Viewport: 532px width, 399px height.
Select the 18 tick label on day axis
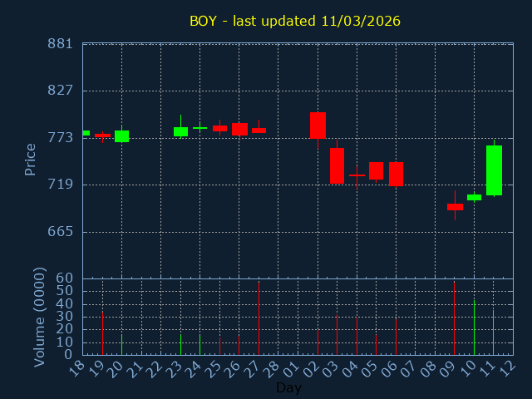coord(79,368)
